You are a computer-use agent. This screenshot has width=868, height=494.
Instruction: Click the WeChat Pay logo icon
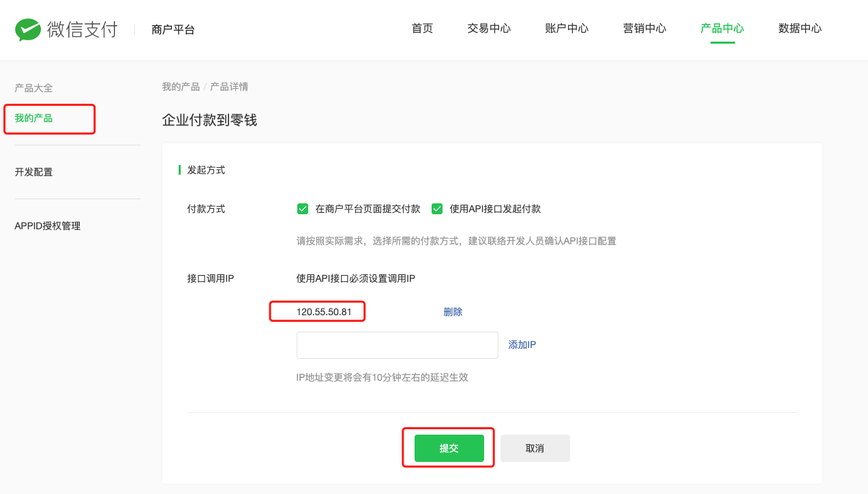click(29, 29)
